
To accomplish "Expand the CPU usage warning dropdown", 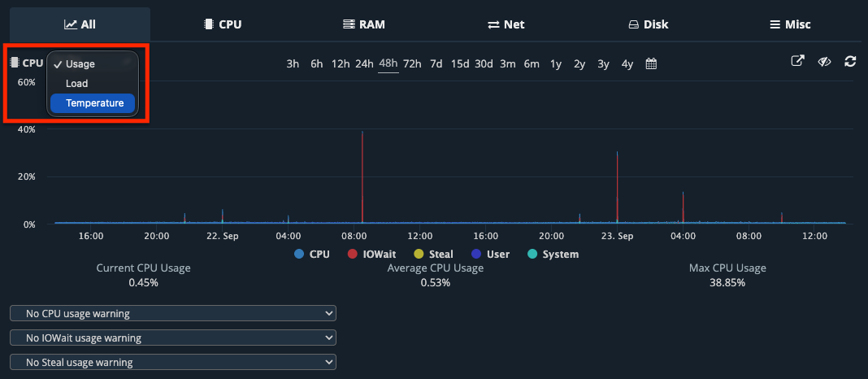I will tap(173, 313).
